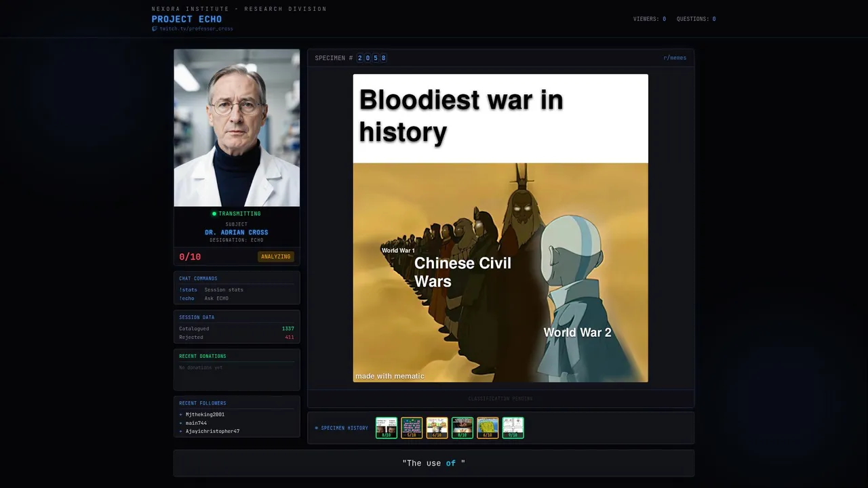The width and height of the screenshot is (868, 488).
Task: Click the !echo chat command
Action: (x=186, y=298)
